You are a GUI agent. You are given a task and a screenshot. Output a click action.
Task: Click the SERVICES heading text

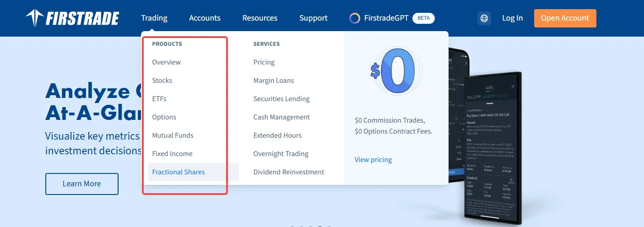(x=266, y=44)
